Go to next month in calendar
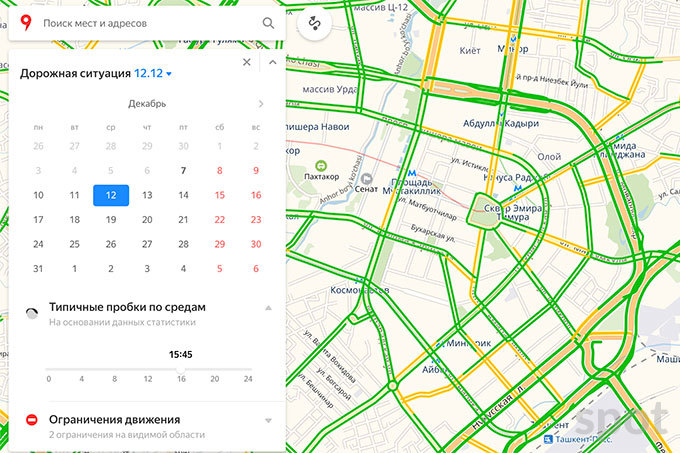Image resolution: width=680 pixels, height=453 pixels. pos(261,104)
